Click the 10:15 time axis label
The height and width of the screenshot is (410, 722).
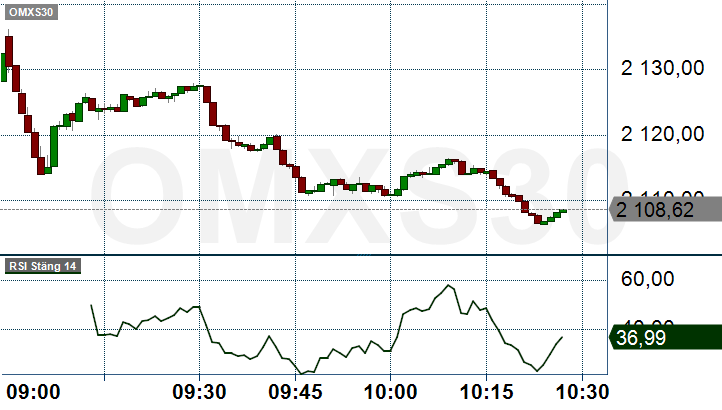pos(486,392)
